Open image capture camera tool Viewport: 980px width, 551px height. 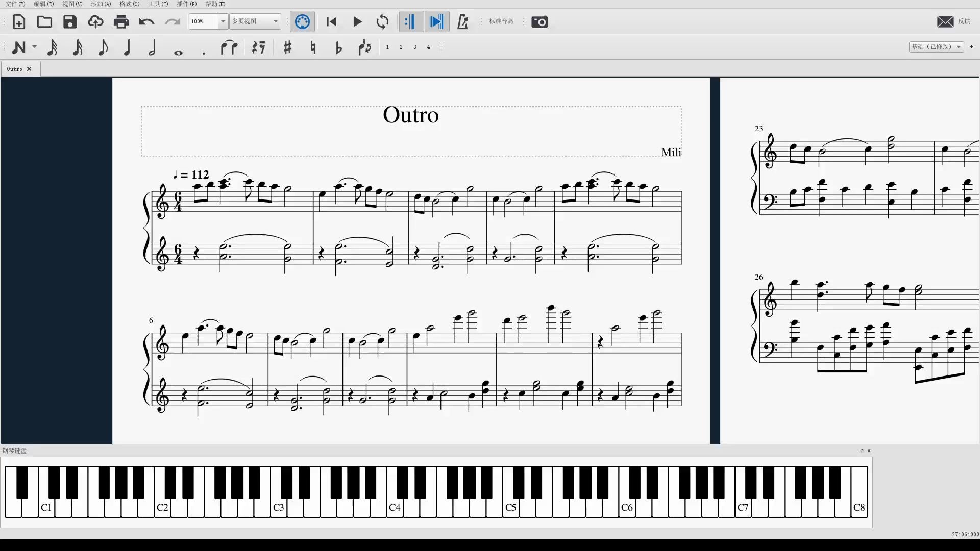(x=540, y=22)
